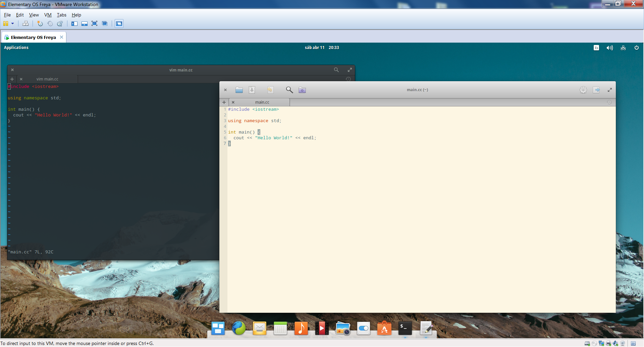Screen dimensions: 644x347
Task: Click the revert icon in the editor toolbar
Action: pyautogui.click(x=270, y=90)
